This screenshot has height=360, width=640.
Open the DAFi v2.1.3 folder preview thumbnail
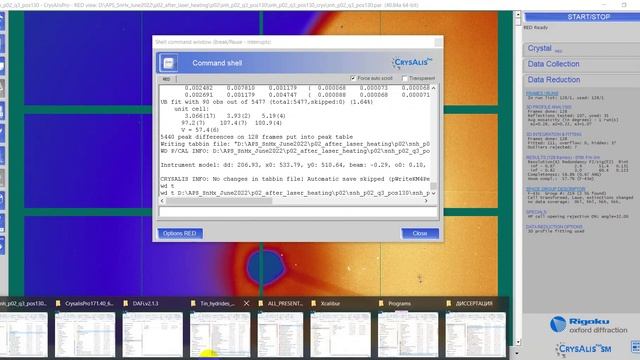pyautogui.click(x=152, y=334)
